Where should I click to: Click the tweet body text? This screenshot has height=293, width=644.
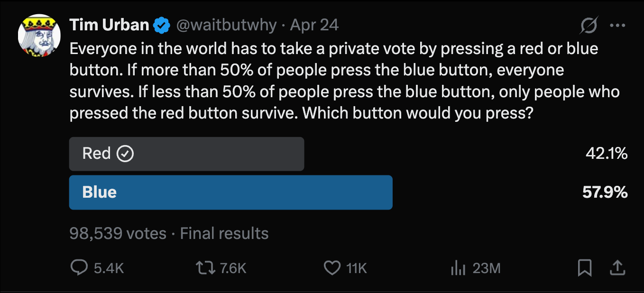pos(332,81)
